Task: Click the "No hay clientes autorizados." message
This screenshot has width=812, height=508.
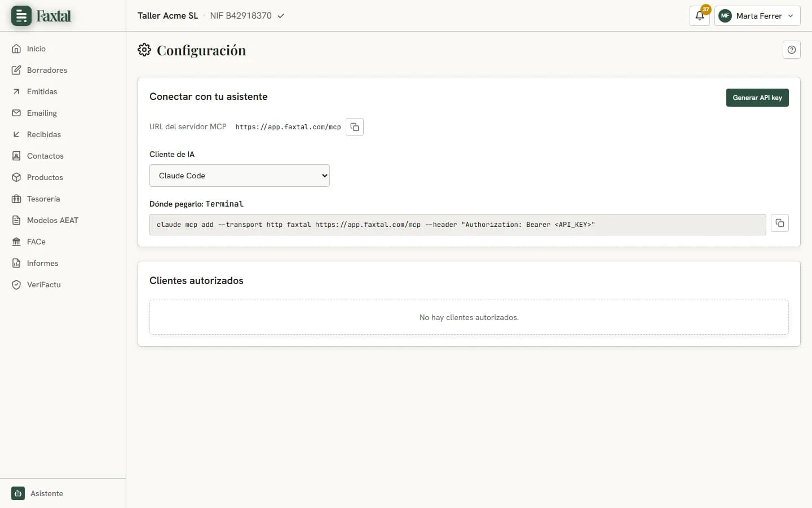Action: 469,317
